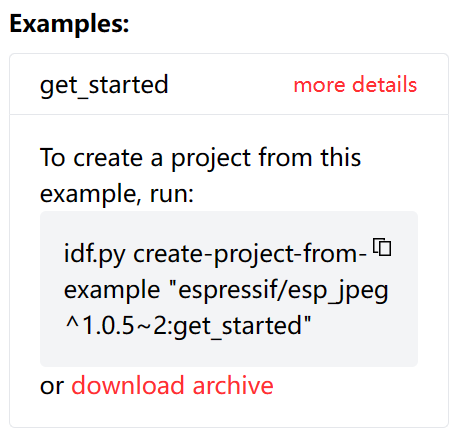Select the get_started card header row
Viewport: 455px width, 437px height.
pos(229,84)
